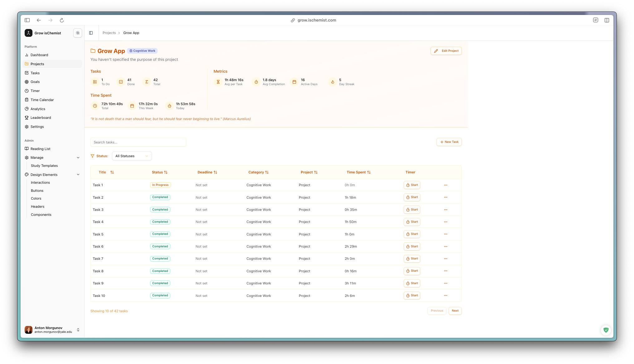634x364 pixels.
Task: Click the New Task button
Action: coord(449,142)
